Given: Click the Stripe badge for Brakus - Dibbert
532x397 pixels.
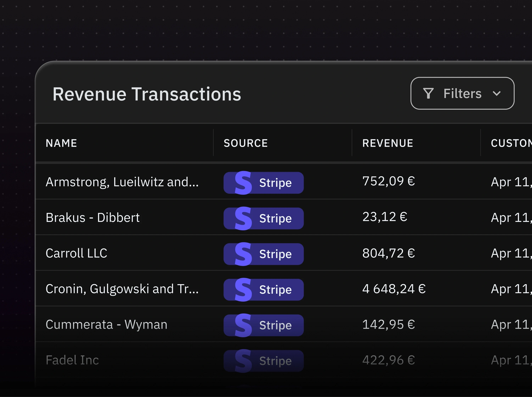Looking at the screenshot, I should coord(264,218).
